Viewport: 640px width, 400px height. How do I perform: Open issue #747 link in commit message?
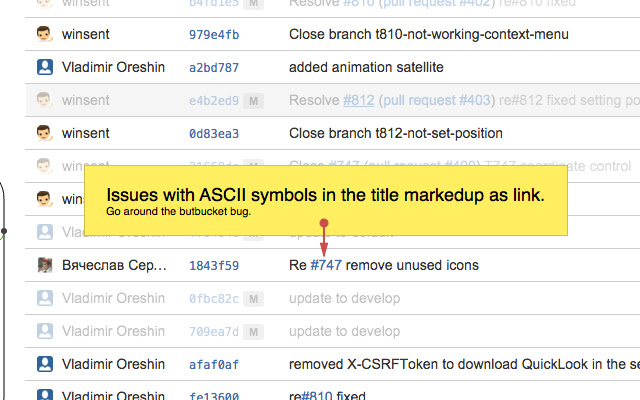(326, 265)
